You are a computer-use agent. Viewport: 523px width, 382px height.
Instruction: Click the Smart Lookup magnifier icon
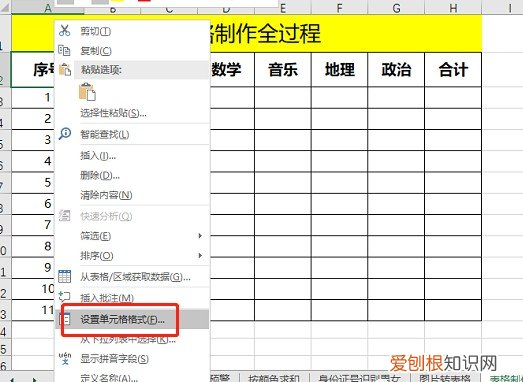65,133
